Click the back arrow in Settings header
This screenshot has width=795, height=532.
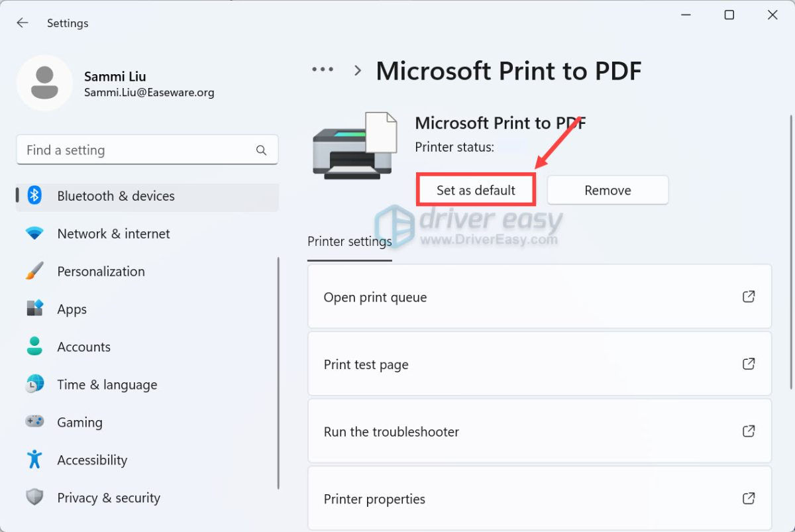pyautogui.click(x=23, y=23)
